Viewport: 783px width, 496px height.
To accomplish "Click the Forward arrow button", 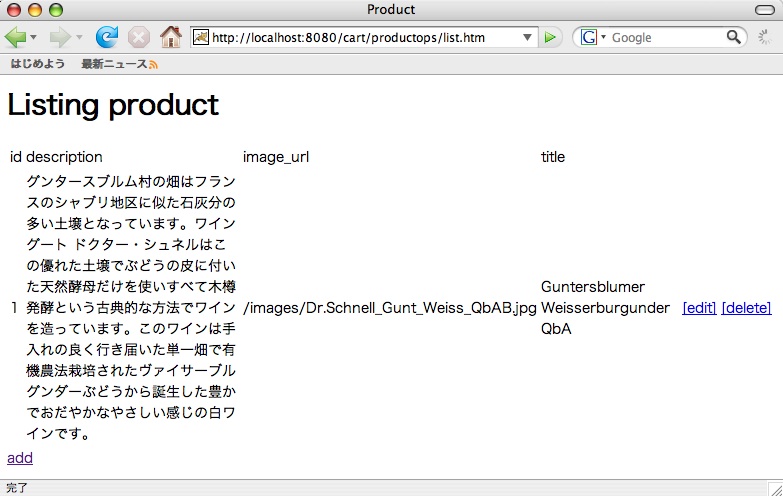I will [x=59, y=37].
